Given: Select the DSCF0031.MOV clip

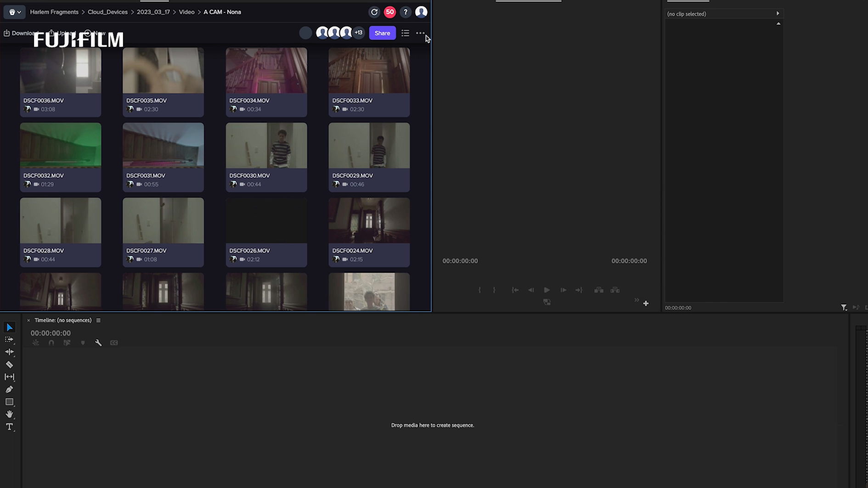Looking at the screenshot, I should pos(163,157).
